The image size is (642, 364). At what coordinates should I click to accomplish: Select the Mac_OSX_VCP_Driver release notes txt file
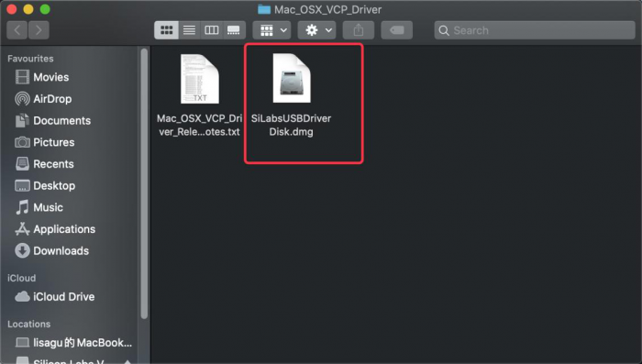[199, 95]
